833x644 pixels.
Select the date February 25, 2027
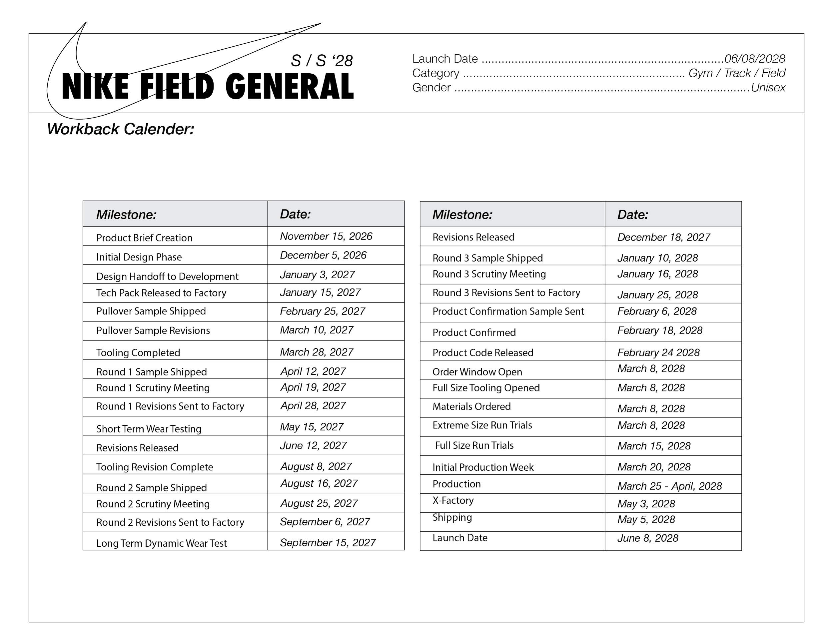[x=323, y=312]
